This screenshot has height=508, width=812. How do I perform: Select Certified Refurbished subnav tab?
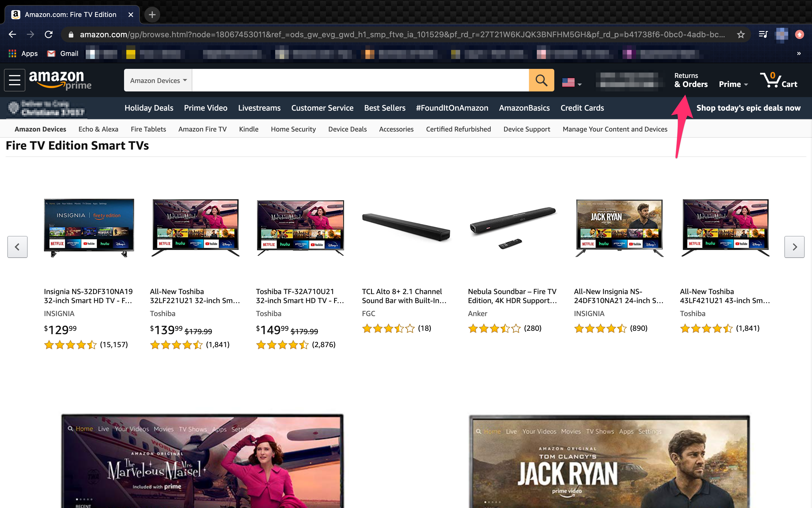click(458, 129)
